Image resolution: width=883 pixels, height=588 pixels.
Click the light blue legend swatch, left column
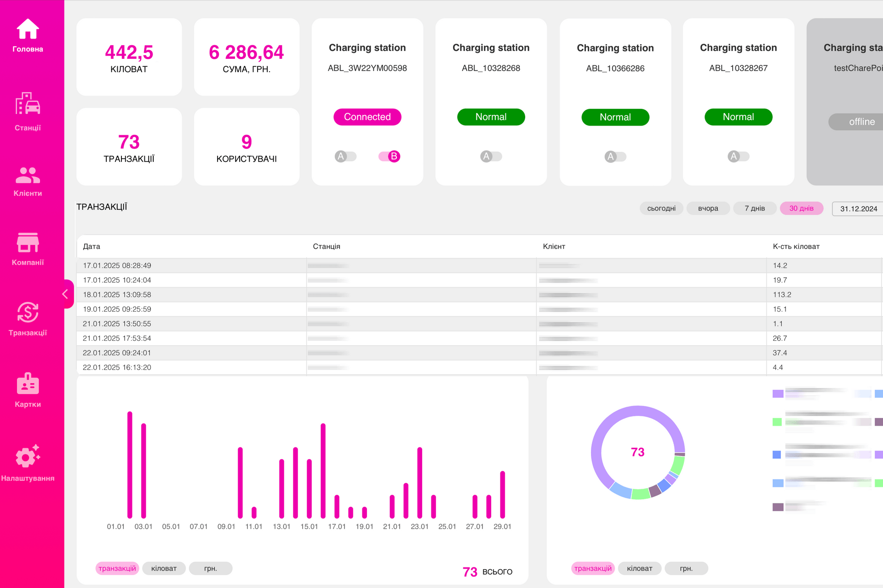[x=778, y=483]
